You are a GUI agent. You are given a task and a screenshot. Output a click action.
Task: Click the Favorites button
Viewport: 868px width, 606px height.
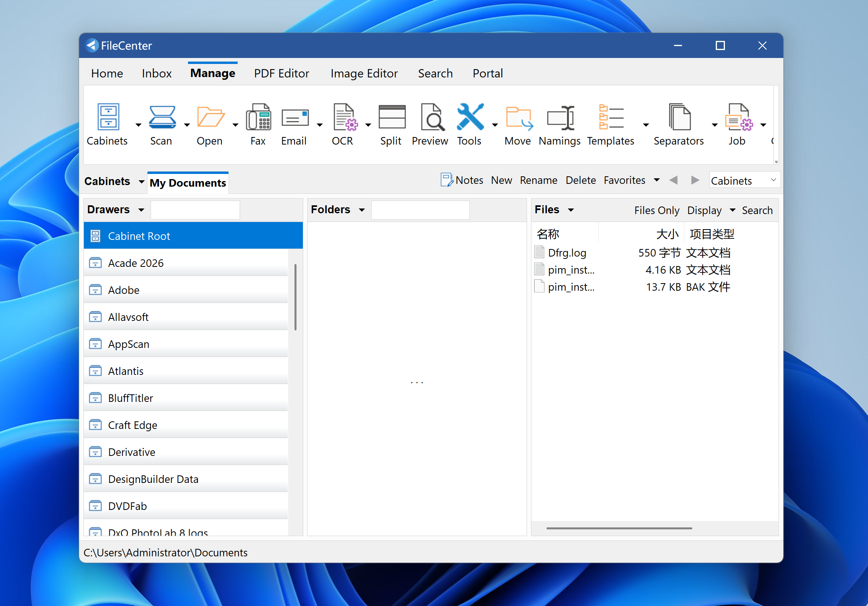(x=624, y=180)
